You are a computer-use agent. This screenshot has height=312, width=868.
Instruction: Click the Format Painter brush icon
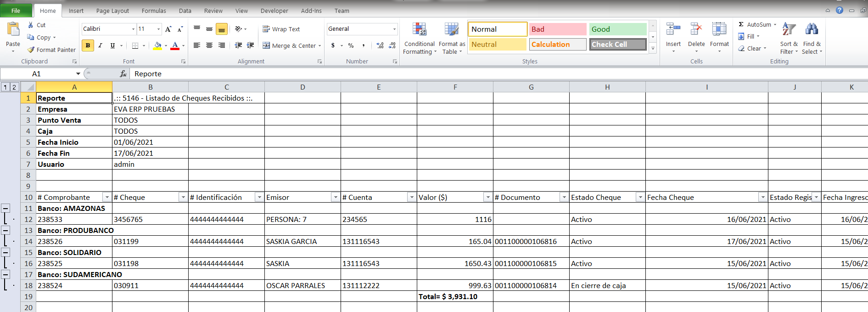31,50
